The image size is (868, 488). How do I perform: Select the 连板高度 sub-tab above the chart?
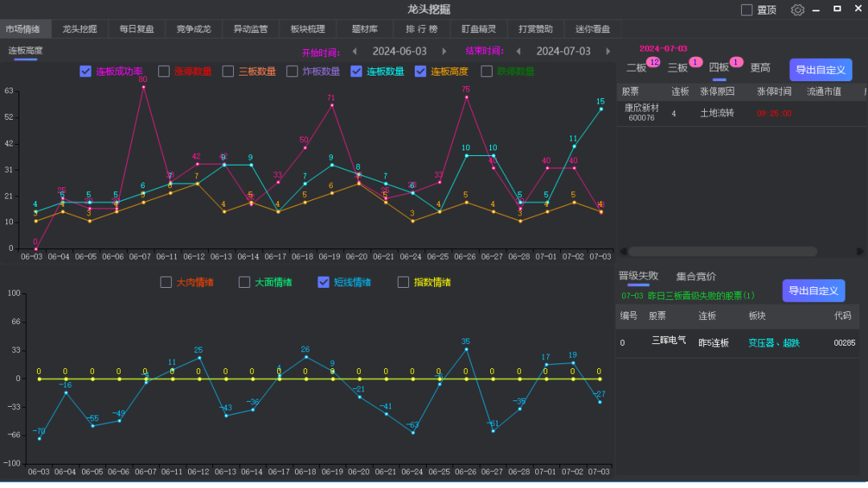pyautogui.click(x=26, y=51)
